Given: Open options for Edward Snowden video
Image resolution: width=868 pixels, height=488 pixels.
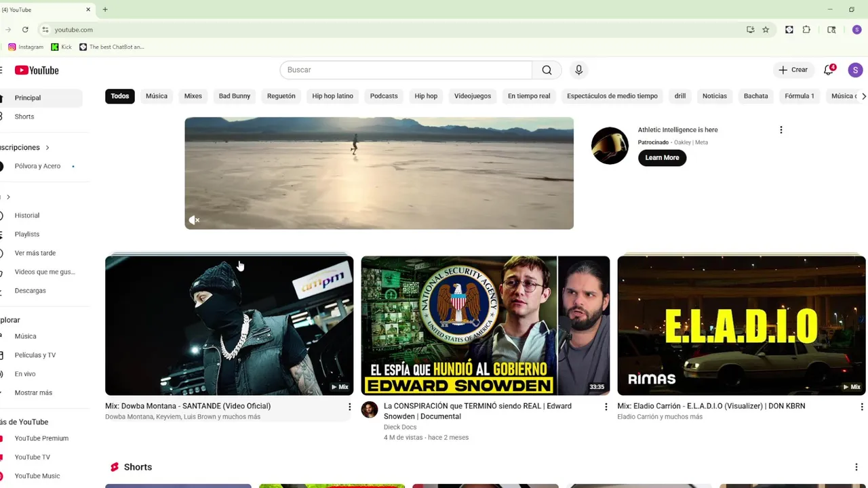Looking at the screenshot, I should [606, 407].
